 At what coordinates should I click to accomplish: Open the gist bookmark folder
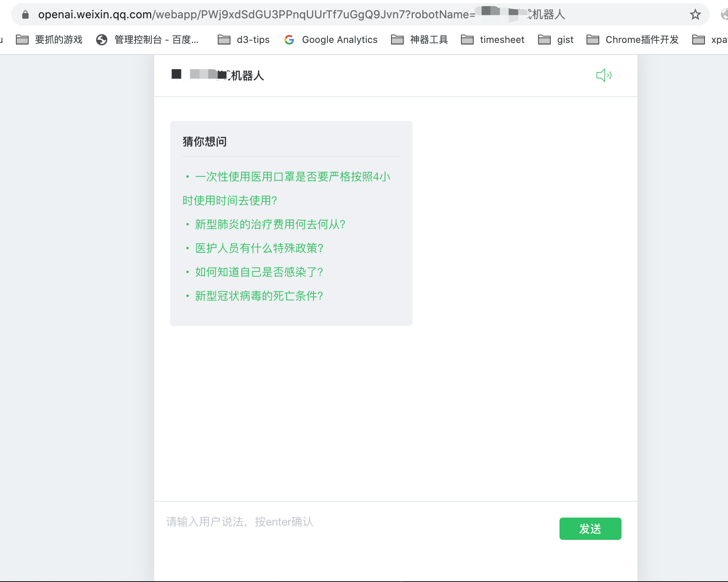coord(556,40)
